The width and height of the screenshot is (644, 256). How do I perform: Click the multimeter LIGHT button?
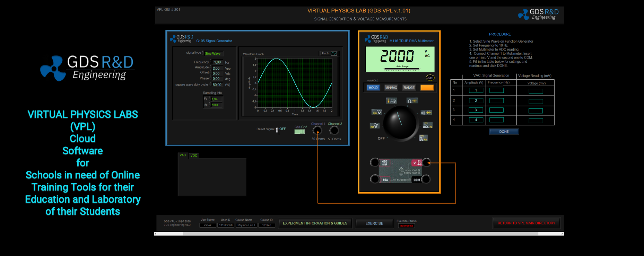[x=430, y=78]
